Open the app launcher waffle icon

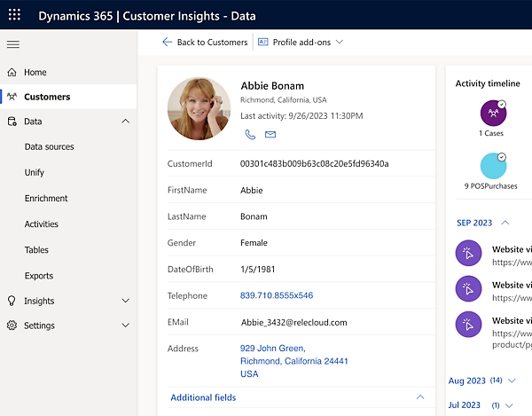(x=13, y=15)
